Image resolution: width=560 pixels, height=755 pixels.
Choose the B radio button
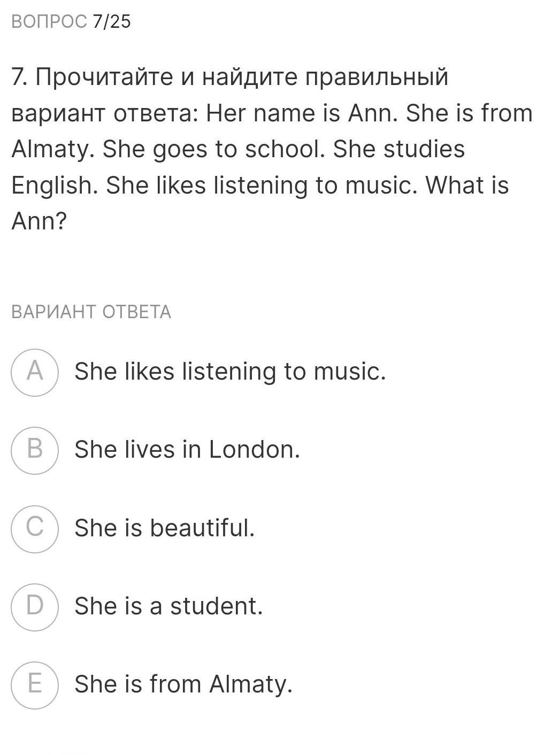35,450
